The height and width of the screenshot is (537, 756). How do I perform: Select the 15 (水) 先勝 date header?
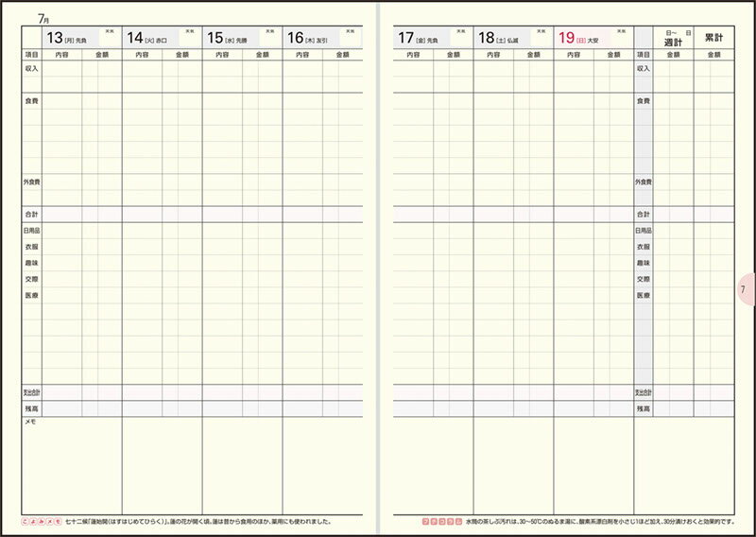tap(227, 38)
